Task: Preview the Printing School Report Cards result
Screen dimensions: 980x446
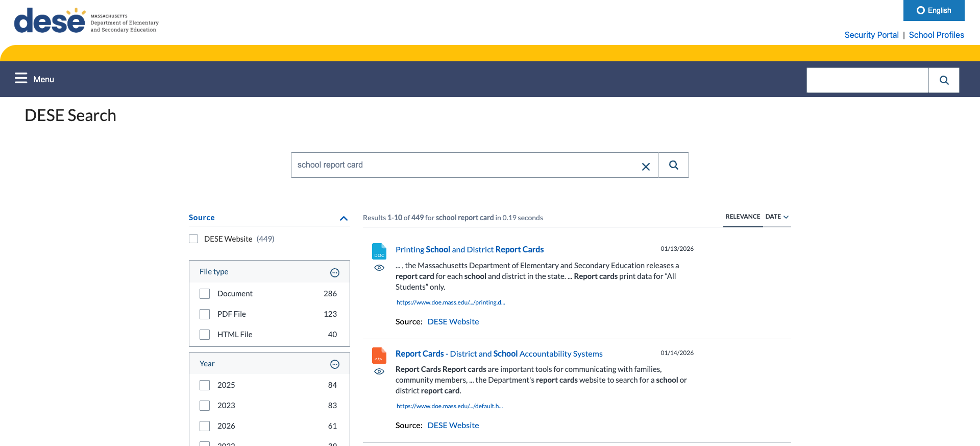Action: coord(379,268)
